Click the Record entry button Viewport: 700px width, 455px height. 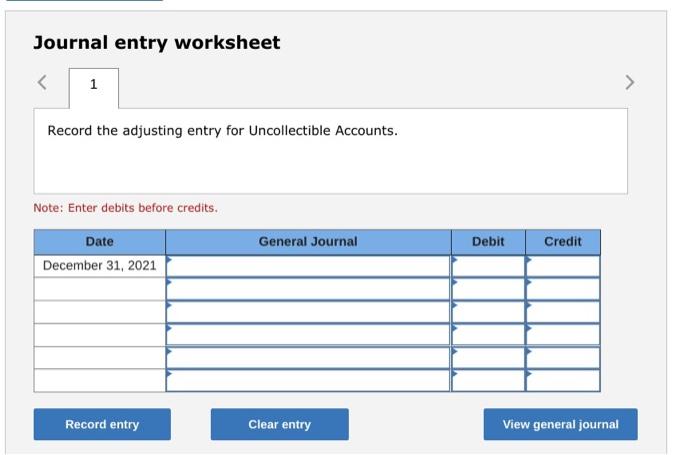pos(102,424)
